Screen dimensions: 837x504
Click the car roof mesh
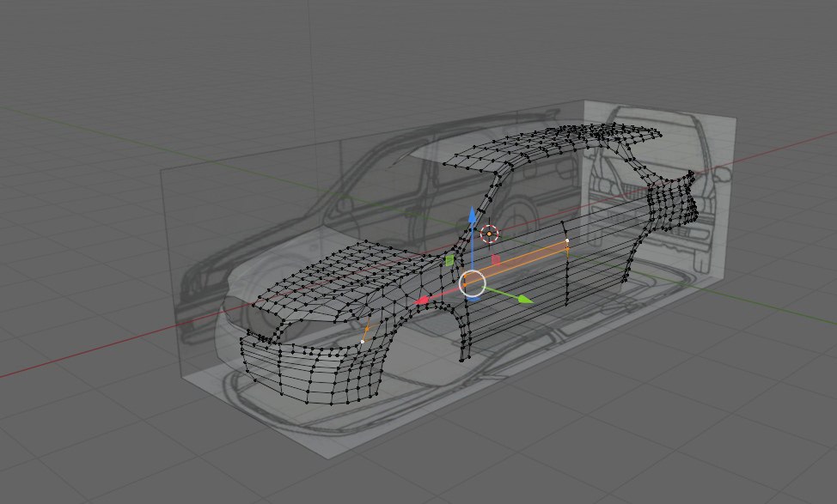pos(550,144)
